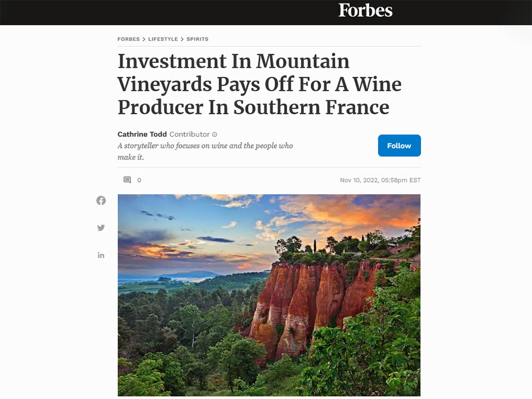The image size is (532, 399).
Task: Open Cathrine Todd's author profile
Action: point(142,134)
